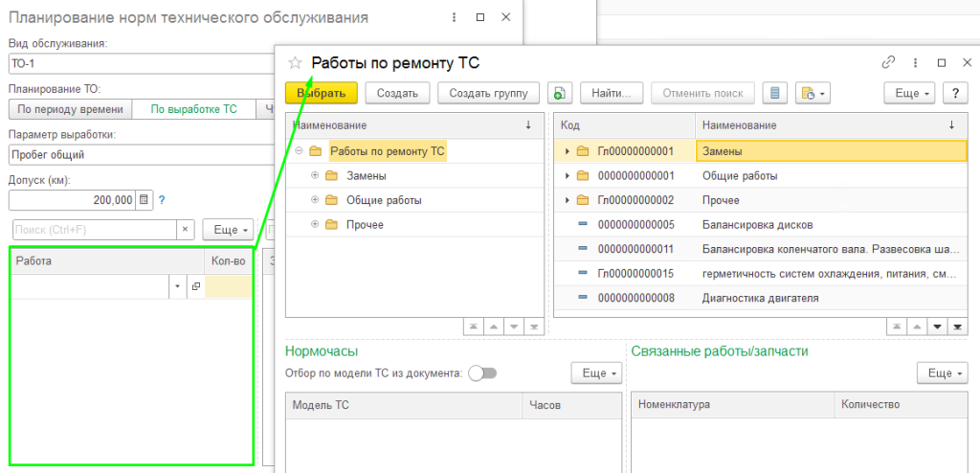Click the Вид обслуживания field with ТО-1
980x473 pixels.
point(142,64)
